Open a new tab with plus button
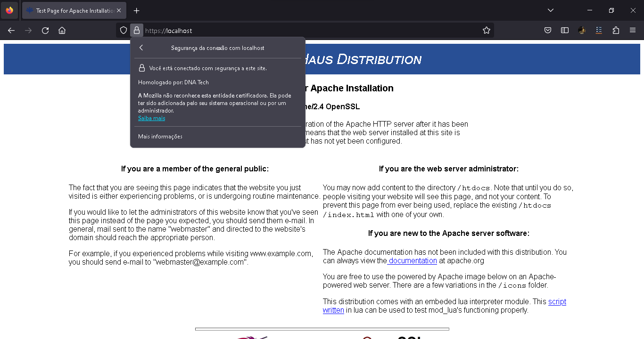This screenshot has height=339, width=644. (136, 10)
